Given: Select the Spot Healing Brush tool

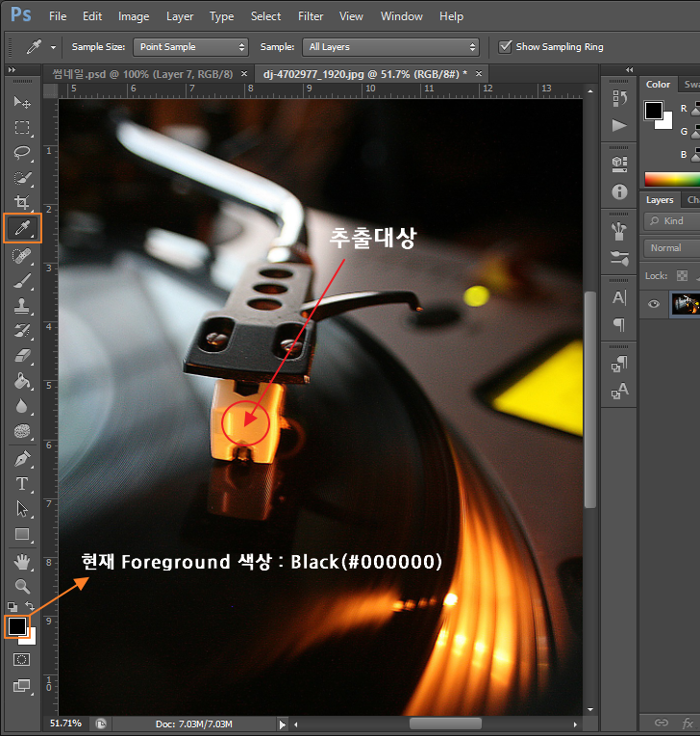Looking at the screenshot, I should click(x=21, y=255).
